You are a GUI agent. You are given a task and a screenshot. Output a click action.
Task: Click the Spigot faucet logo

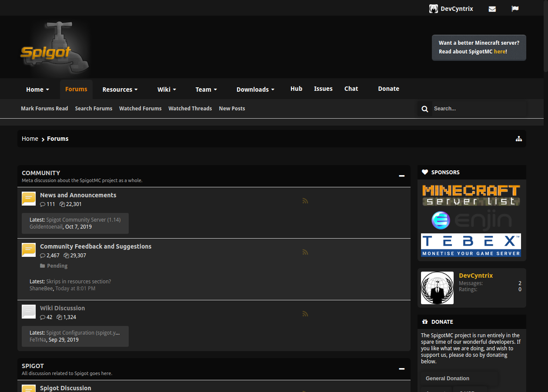[x=54, y=47]
